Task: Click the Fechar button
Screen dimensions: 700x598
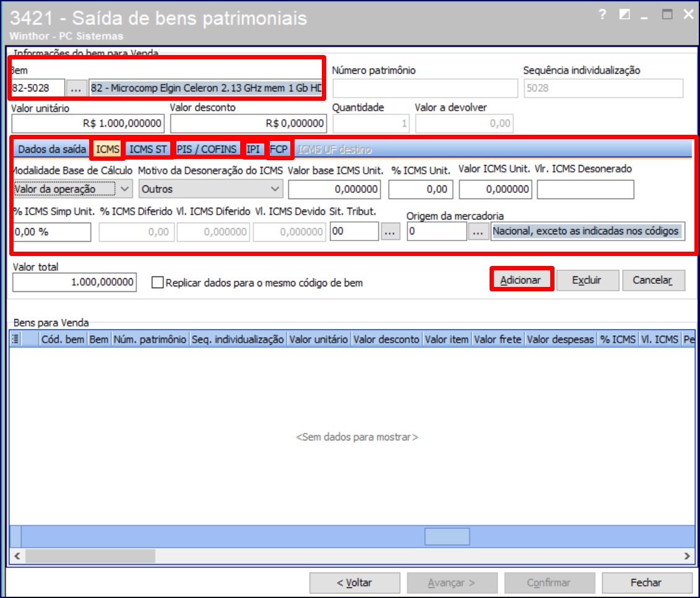Action: coord(646,583)
